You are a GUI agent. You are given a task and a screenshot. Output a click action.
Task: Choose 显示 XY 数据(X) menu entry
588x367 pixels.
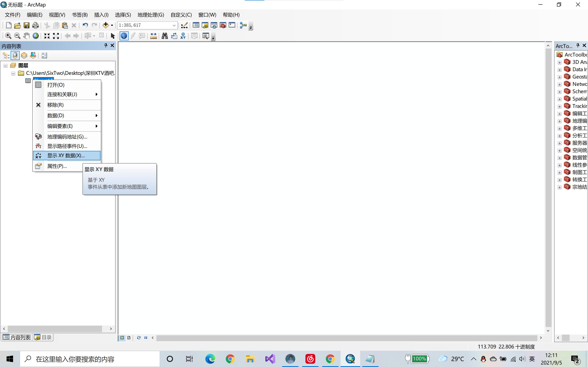66,156
